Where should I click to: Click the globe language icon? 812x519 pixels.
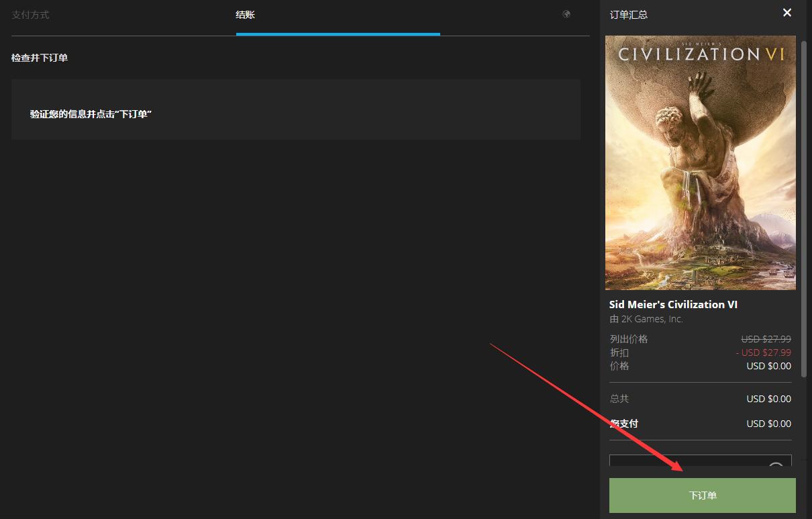[566, 14]
